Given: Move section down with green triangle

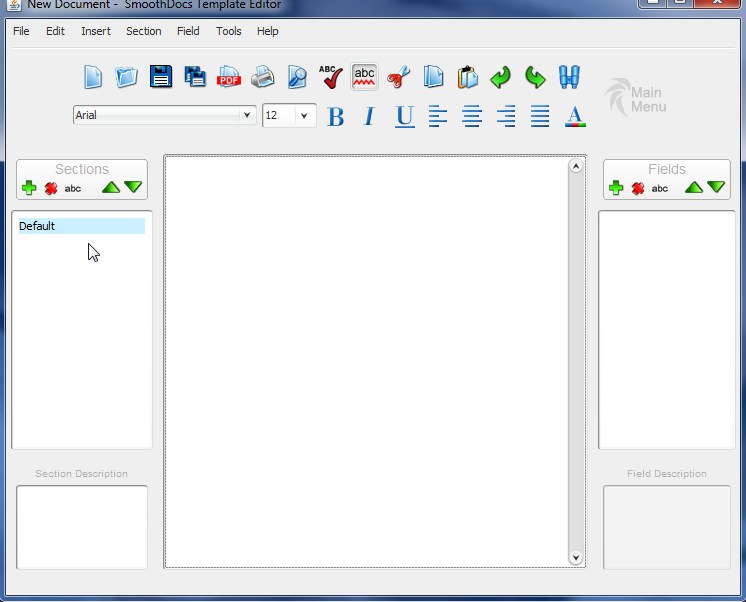Looking at the screenshot, I should 133,187.
